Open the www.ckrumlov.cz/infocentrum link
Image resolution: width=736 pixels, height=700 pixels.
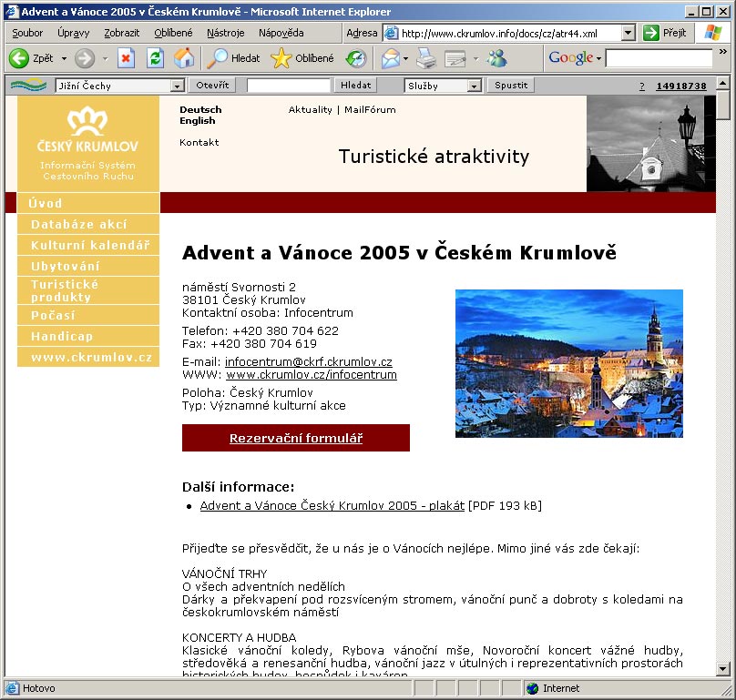[x=312, y=374]
